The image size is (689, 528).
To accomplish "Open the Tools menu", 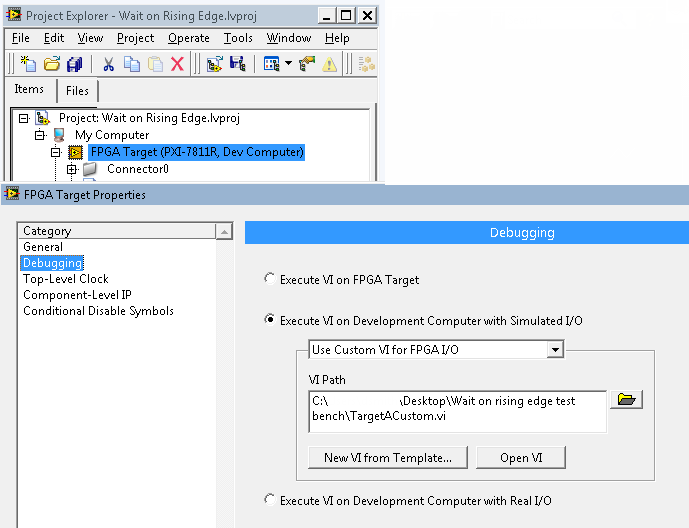I will [x=238, y=38].
